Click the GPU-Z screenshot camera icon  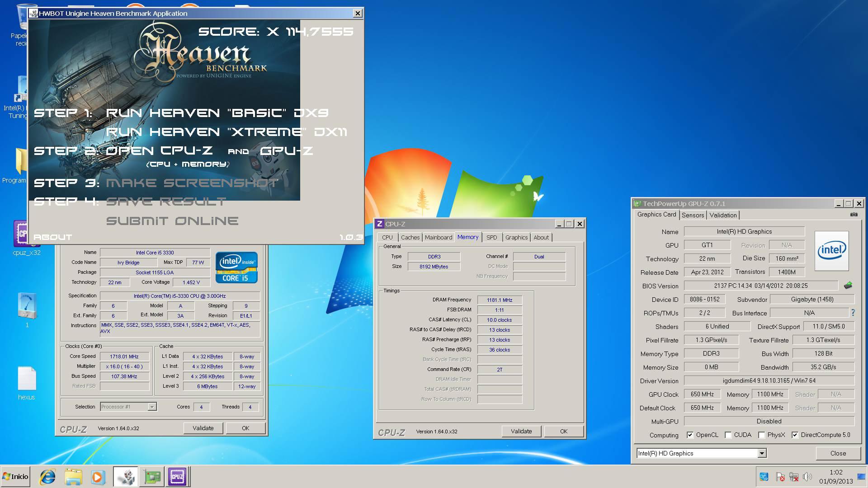click(x=854, y=215)
